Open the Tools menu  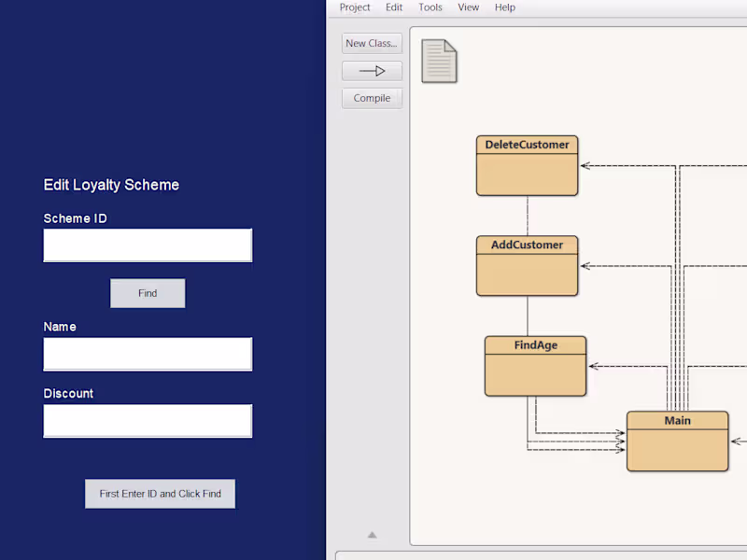(430, 7)
